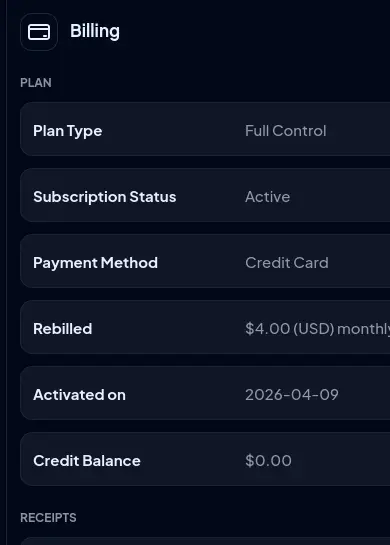Select the Billing page heading
Viewport: 390px width, 545px height.
click(95, 31)
